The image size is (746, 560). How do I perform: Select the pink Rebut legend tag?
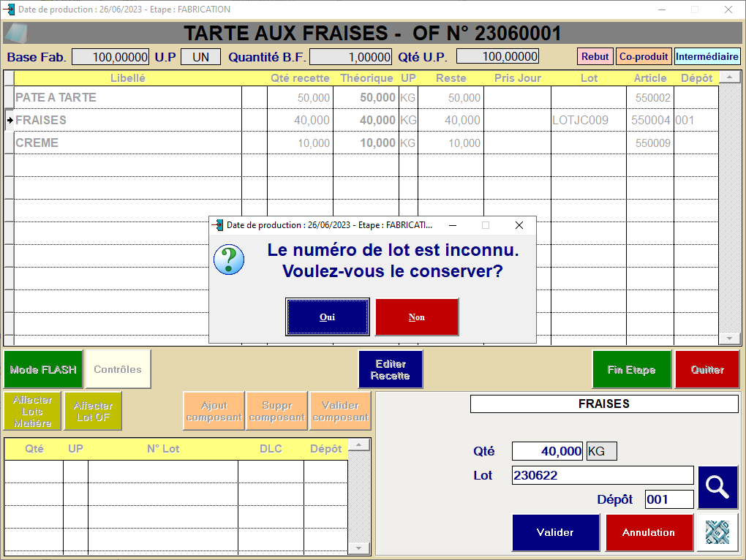pos(595,56)
